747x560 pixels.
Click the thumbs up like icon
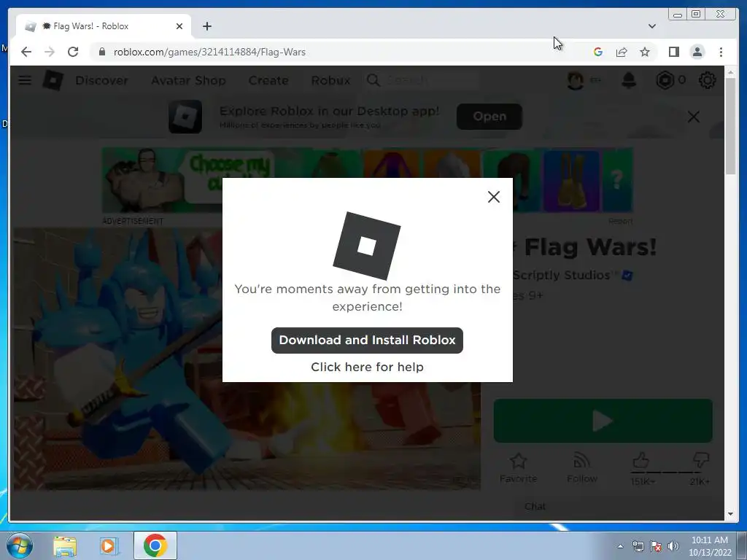click(x=641, y=461)
